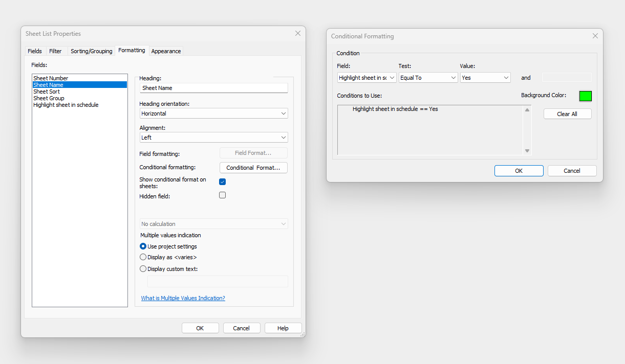Switch to the Fields tab
625x364 pixels.
35,51
